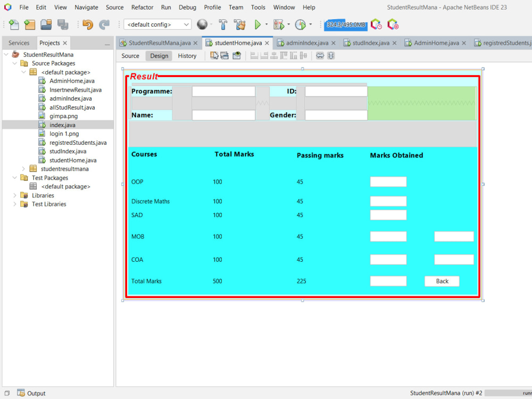Screen dimensions: 532x399
Task: Expand the studentresultmana package node
Action: 23,169
